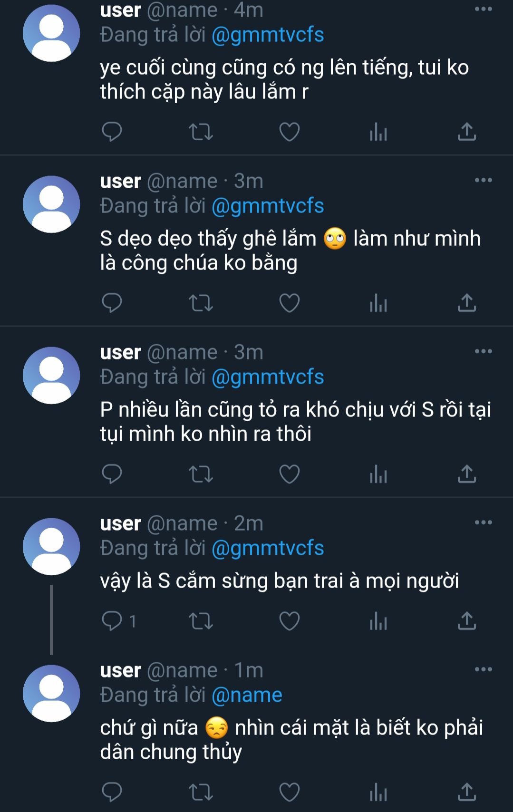Reply to the tweet starting 'ye cuối cùng'
This screenshot has height=812, width=513.
tap(112, 132)
